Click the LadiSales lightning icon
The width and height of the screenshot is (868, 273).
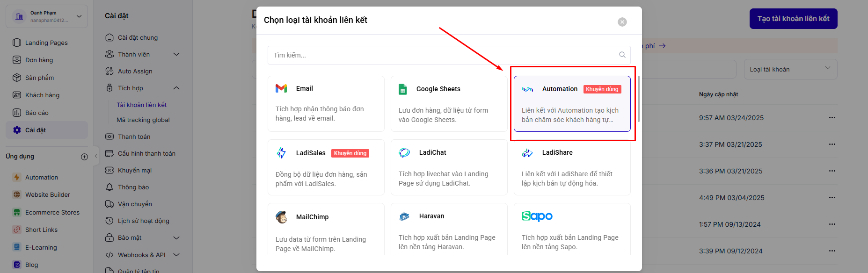pyautogui.click(x=281, y=153)
